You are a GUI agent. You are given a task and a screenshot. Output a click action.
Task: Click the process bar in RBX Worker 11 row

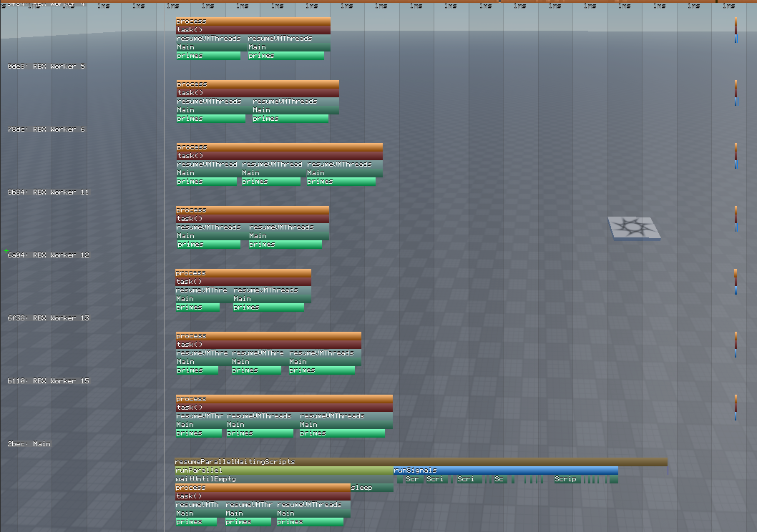click(253, 210)
